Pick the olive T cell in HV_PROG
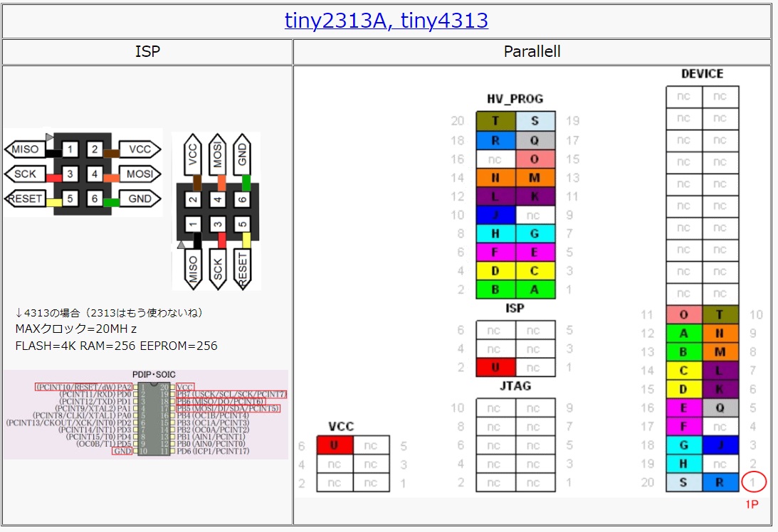This screenshot has width=778, height=532. tap(496, 121)
